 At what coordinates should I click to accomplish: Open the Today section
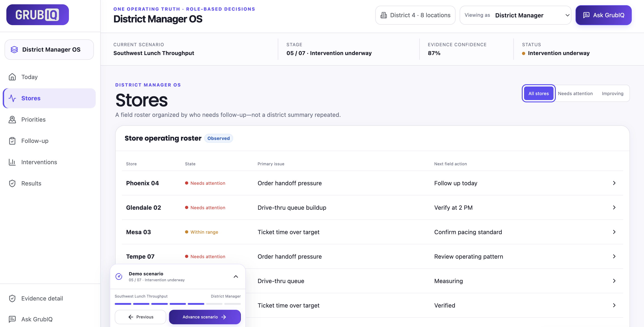(x=49, y=77)
